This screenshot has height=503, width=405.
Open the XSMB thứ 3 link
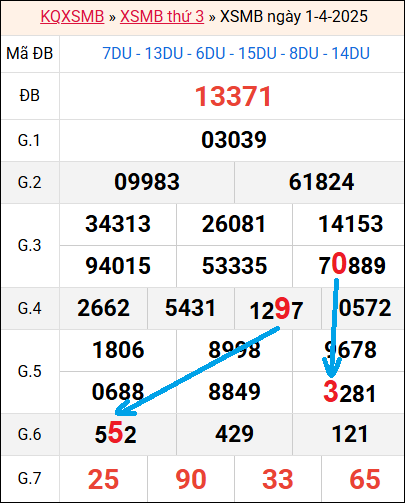162,16
